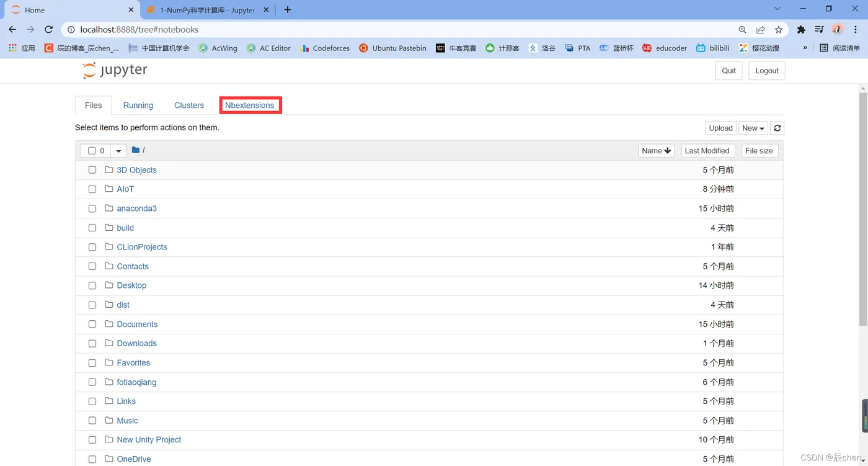Switch to the Running tab
868x466 pixels.
[x=138, y=105]
